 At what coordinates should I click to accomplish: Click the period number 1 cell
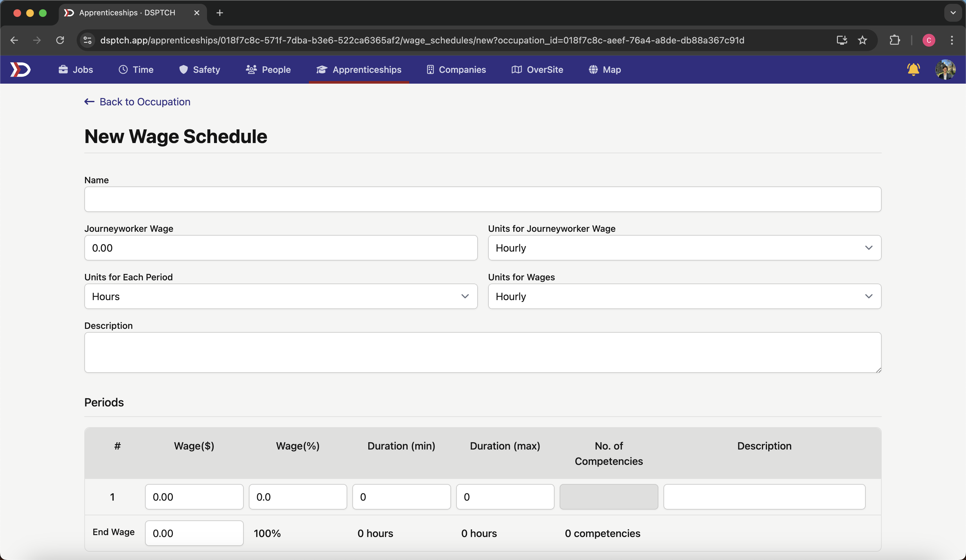tap(112, 497)
